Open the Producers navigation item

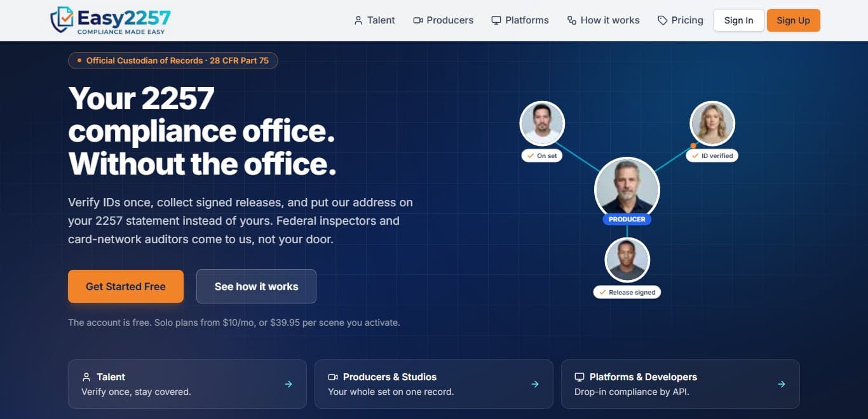click(443, 20)
